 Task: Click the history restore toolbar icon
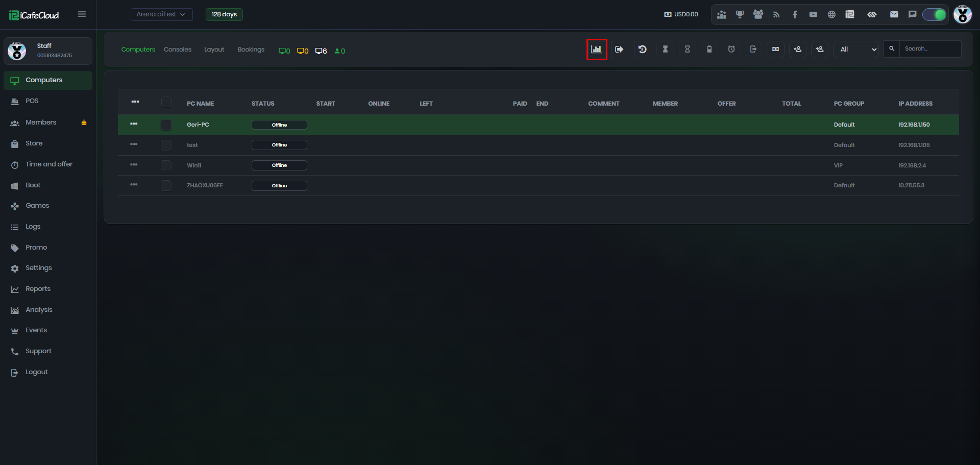(643, 50)
